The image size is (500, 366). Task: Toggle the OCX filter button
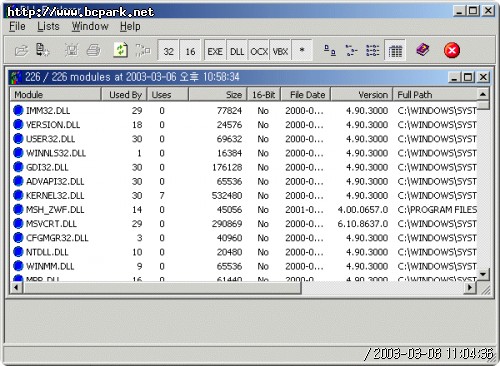point(259,51)
